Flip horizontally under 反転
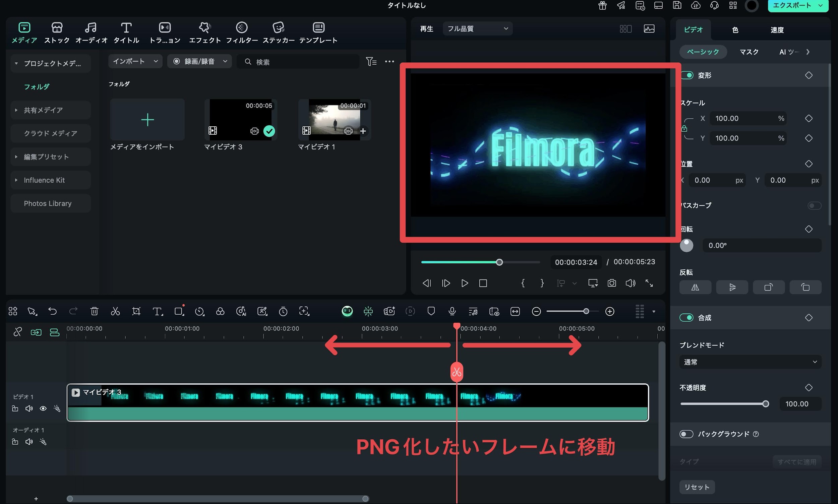 click(695, 287)
